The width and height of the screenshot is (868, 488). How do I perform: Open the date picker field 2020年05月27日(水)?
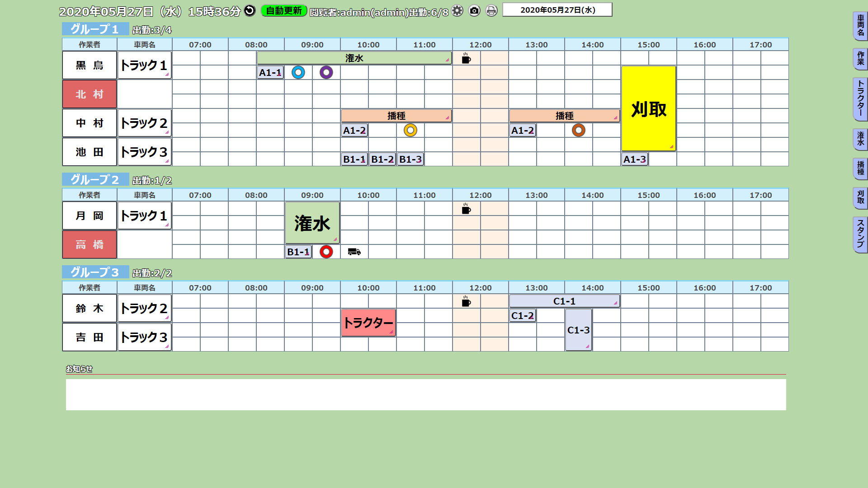[x=557, y=10]
